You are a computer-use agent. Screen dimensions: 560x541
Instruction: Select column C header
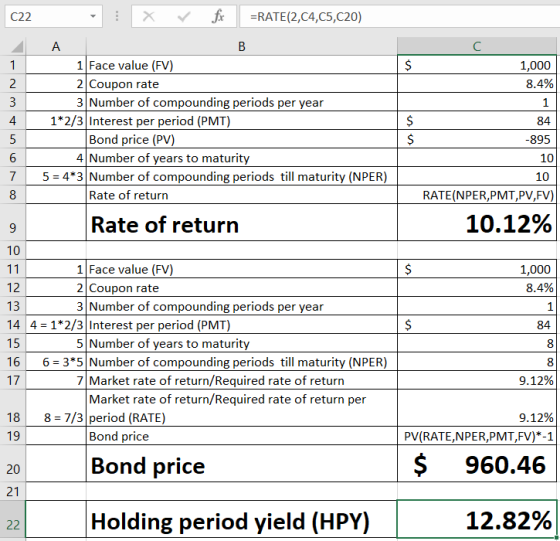[477, 46]
